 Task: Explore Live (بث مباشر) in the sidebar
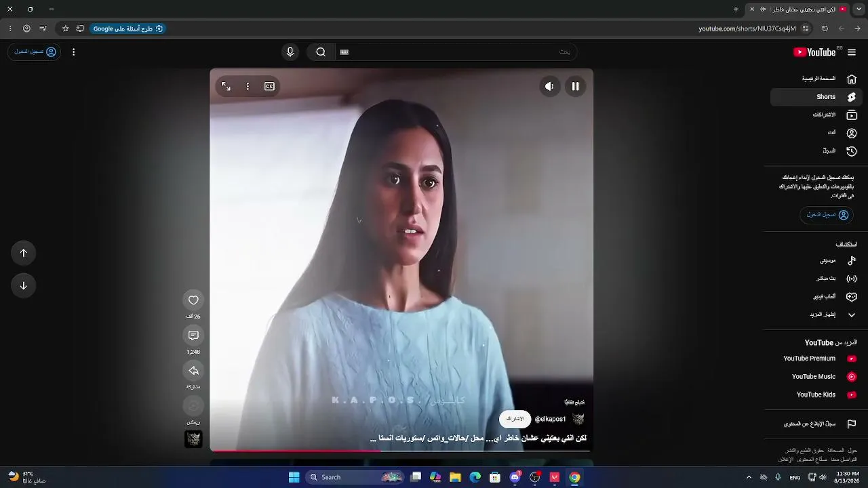point(816,279)
